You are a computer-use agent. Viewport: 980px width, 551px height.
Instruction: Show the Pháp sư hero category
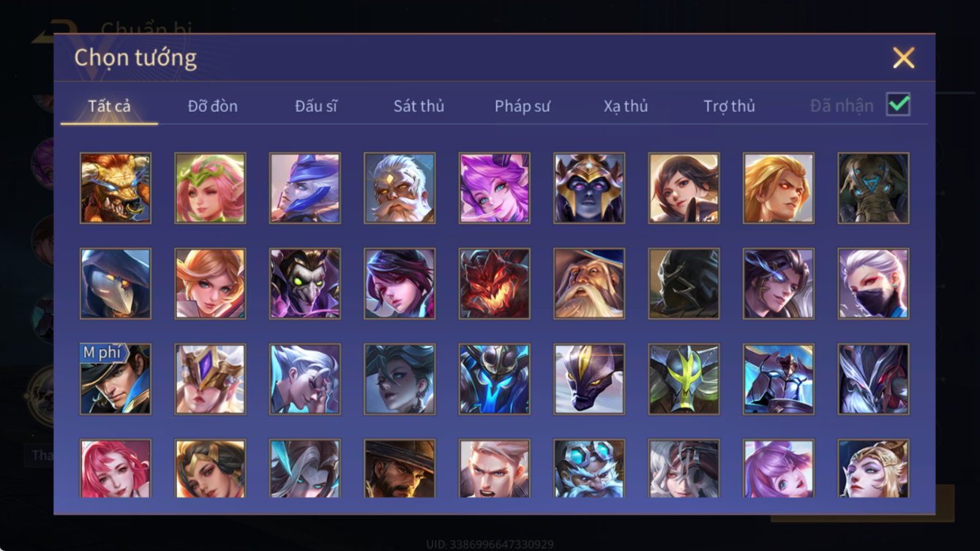click(522, 106)
